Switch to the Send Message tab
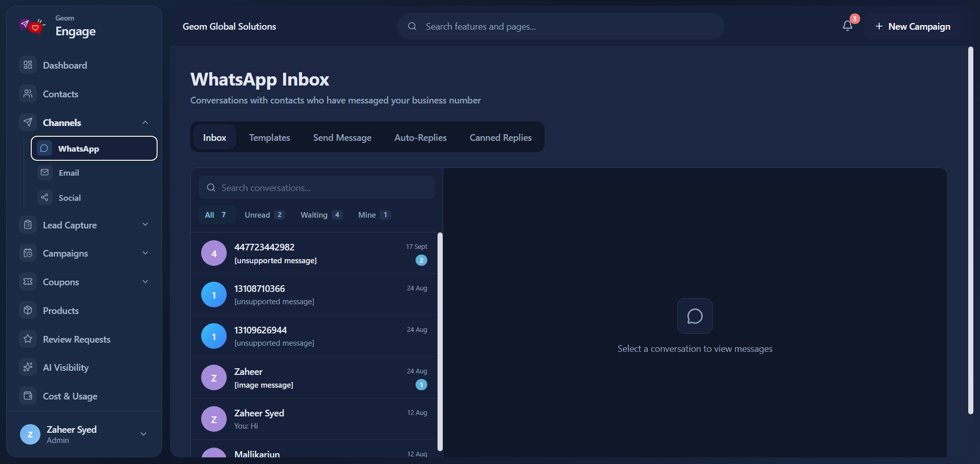Screen dimensions: 980x464 click(x=342, y=137)
